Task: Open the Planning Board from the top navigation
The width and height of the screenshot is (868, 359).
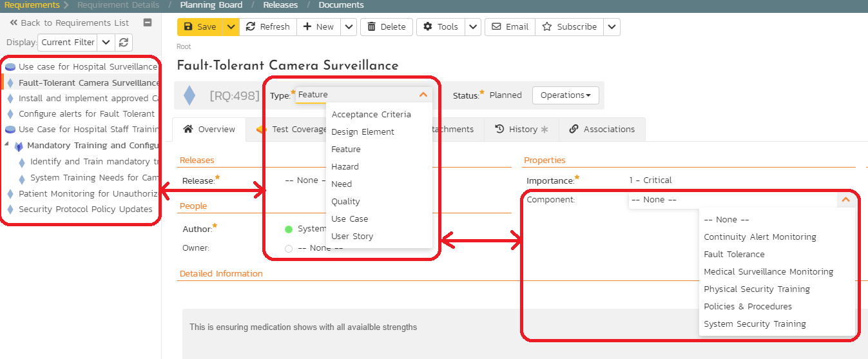Action: [x=211, y=5]
